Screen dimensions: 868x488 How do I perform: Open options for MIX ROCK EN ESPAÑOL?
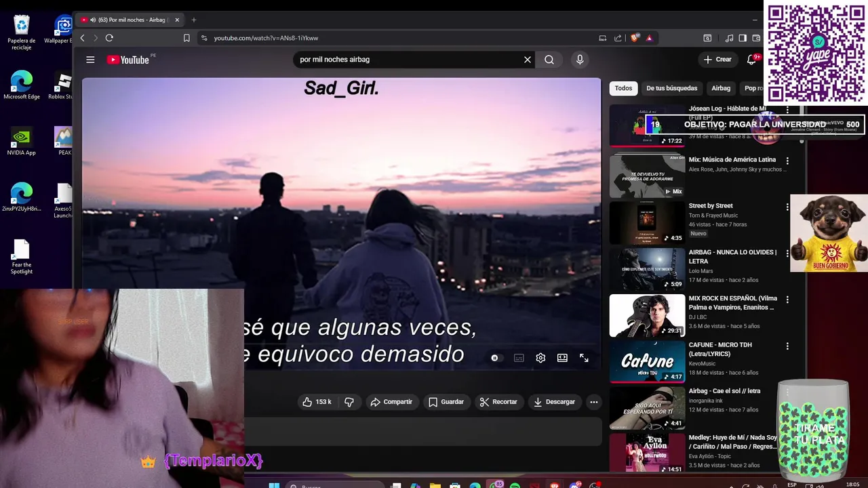pyautogui.click(x=787, y=299)
